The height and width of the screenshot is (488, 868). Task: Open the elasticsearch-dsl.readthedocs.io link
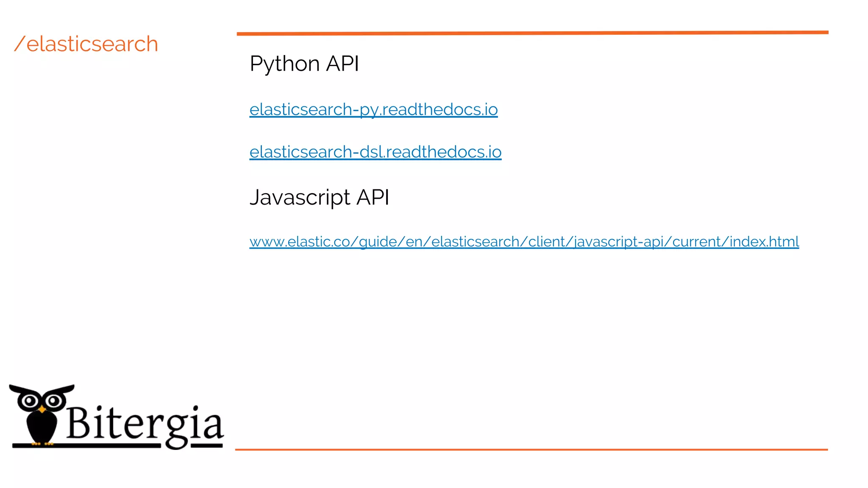(376, 152)
